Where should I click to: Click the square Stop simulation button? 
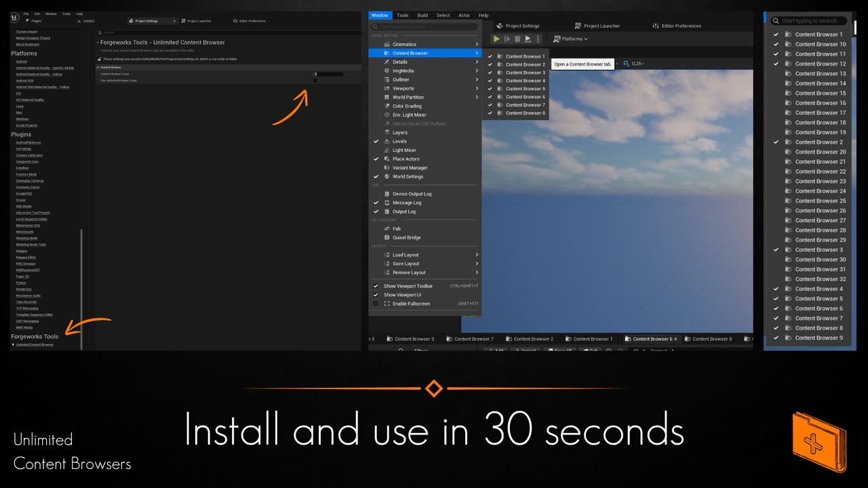pos(517,39)
